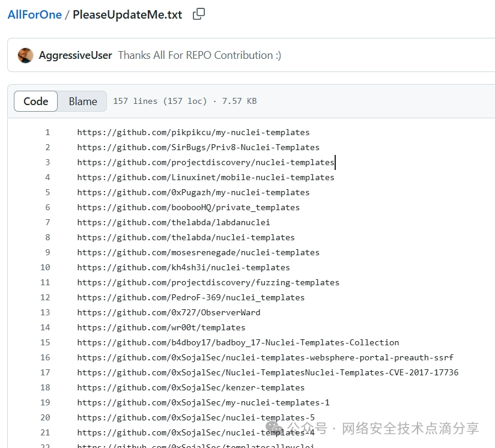Select line number 1
Image resolution: width=495 pixels, height=448 pixels.
coord(47,132)
